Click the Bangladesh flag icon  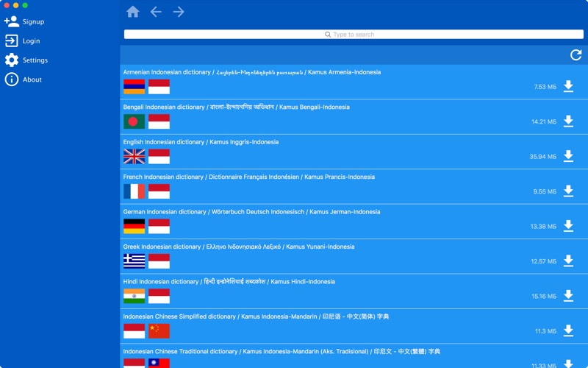(x=135, y=121)
